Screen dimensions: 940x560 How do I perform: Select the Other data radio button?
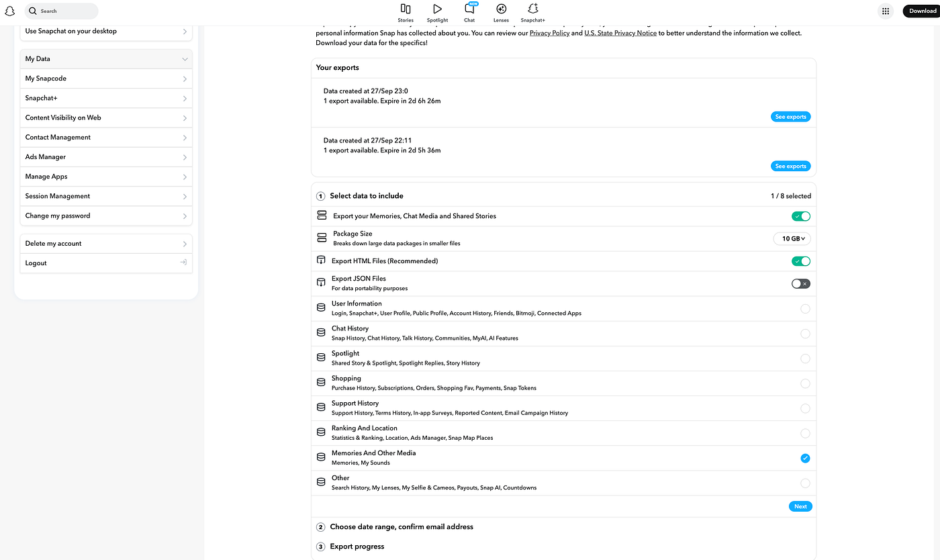[x=805, y=483]
